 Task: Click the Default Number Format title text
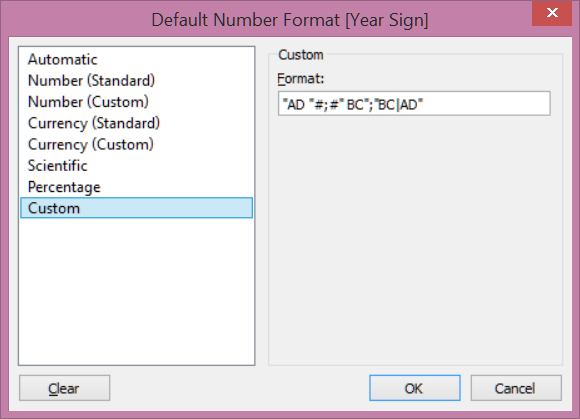click(x=290, y=20)
